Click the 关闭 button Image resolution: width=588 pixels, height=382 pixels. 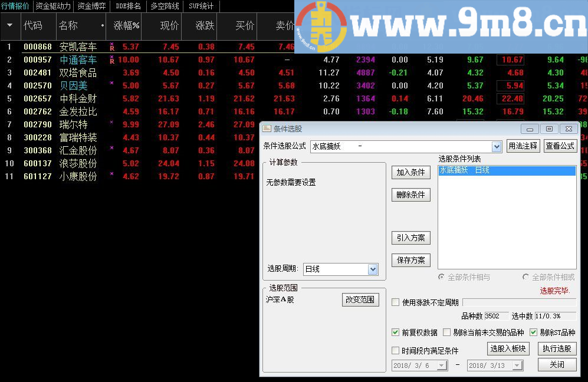(x=557, y=365)
